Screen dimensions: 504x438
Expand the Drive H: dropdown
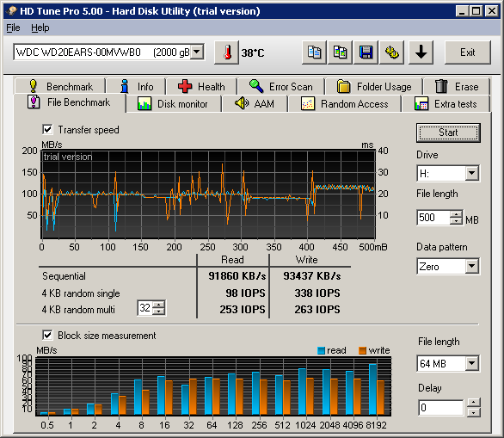472,173
